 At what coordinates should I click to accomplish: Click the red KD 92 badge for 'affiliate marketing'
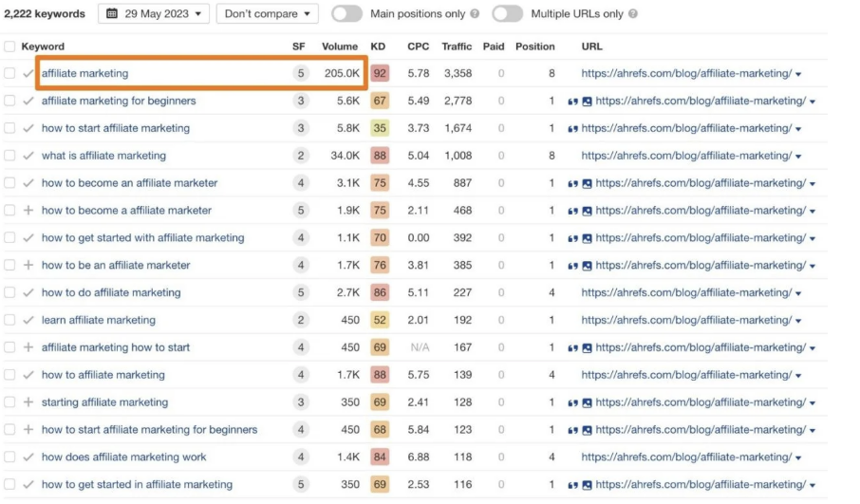tap(380, 74)
